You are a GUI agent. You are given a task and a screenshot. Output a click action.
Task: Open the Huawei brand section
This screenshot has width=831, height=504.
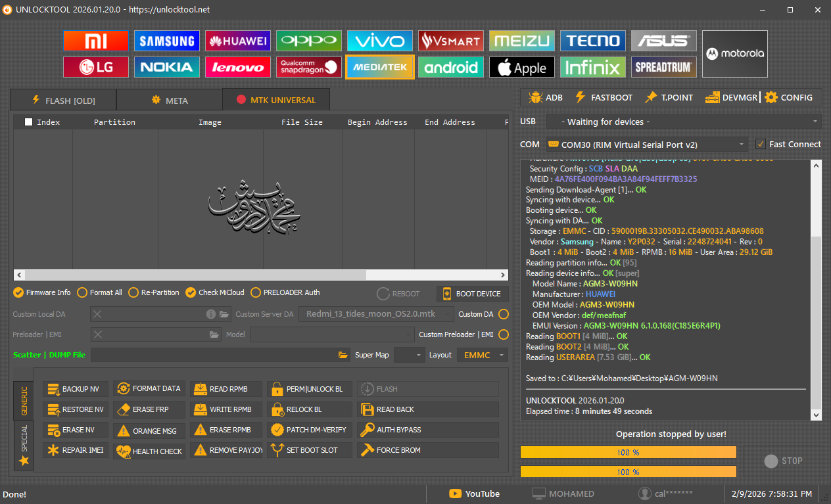pos(238,41)
